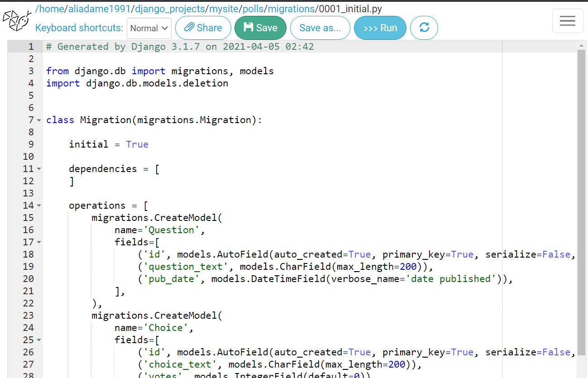588x378 pixels.
Task: Click 'Migration' class name on line 7
Action: point(106,120)
